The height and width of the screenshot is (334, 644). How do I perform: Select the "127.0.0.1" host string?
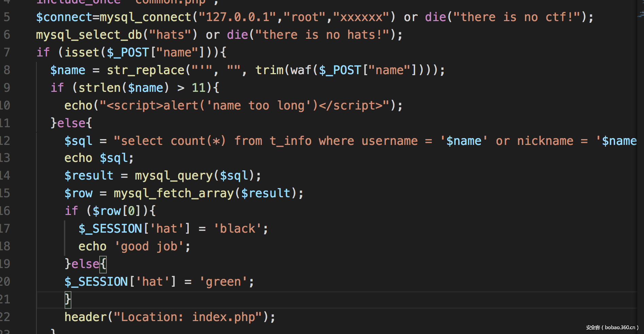coord(237,17)
